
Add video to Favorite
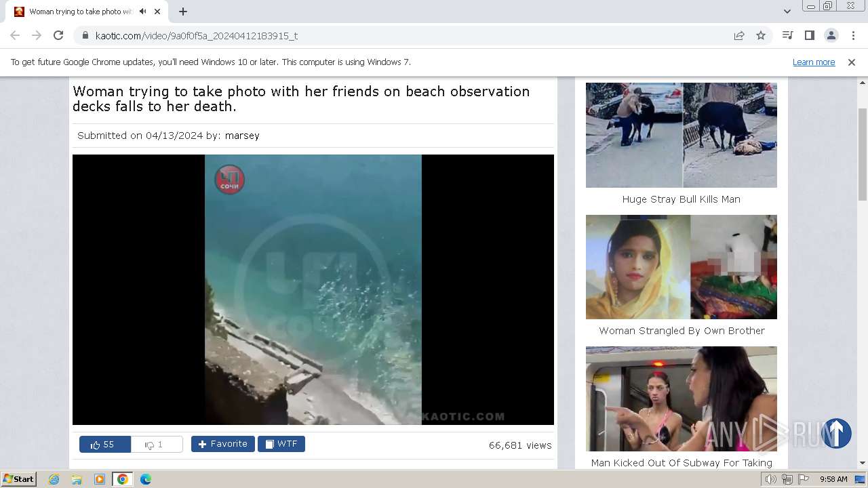pos(222,444)
